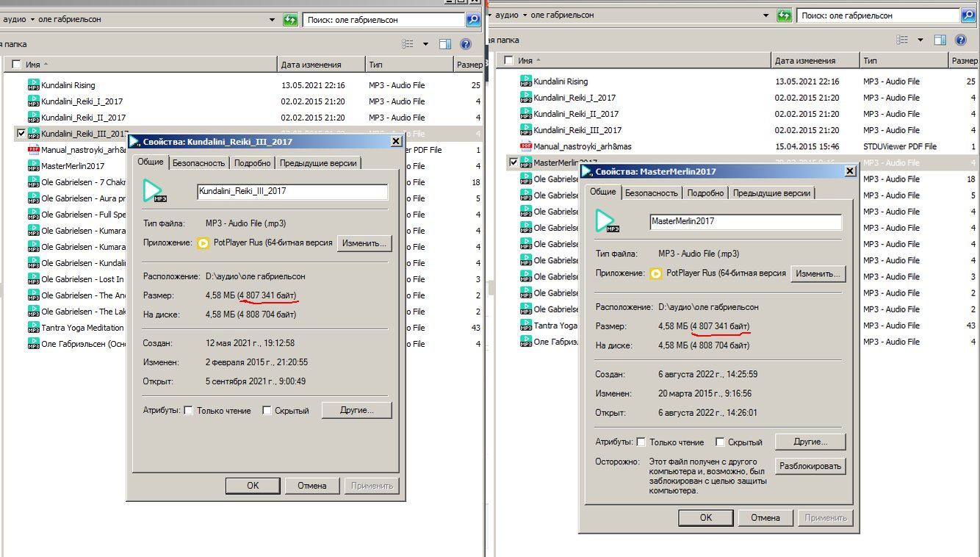The height and width of the screenshot is (557, 980).
Task: Open 'Подробно' tab in Kundalini_Reiki_III_2017 properties
Action: 253,163
